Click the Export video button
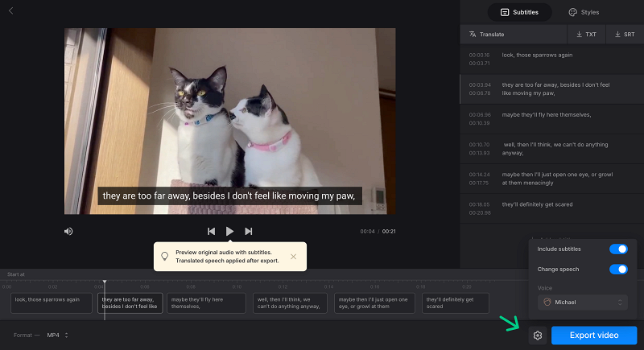Viewport: 644px width, 350px height. click(594, 336)
